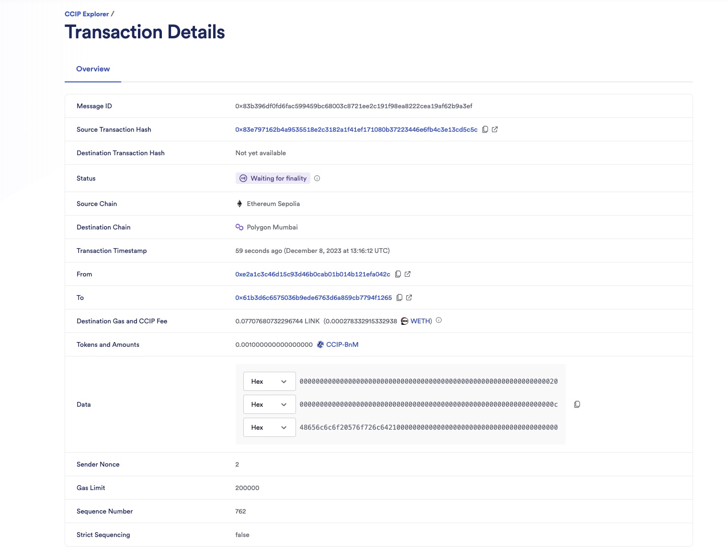This screenshot has width=728, height=560.
Task: Click the CCIP Fee info icon
Action: point(439,320)
